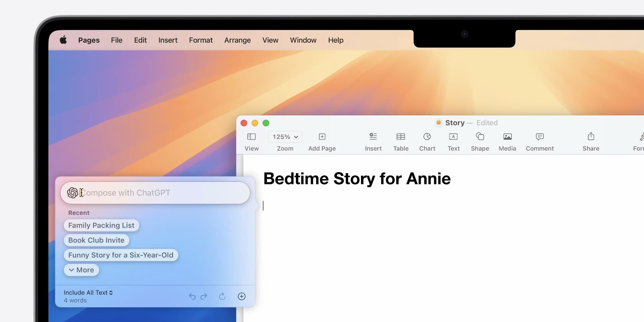Undo in the ChatGPT compose panel
The height and width of the screenshot is (322, 644).
click(x=193, y=296)
